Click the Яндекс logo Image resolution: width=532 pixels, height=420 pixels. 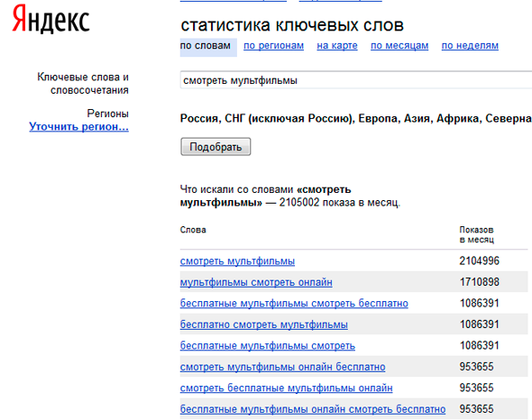pyautogui.click(x=50, y=19)
